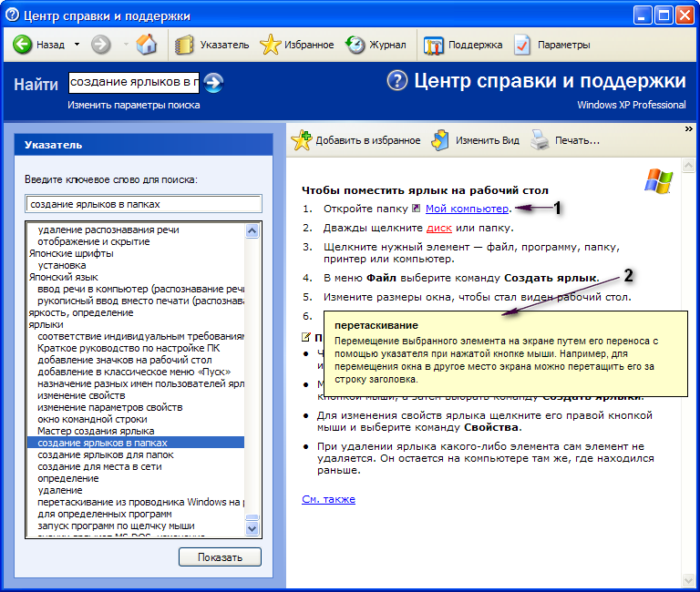The height and width of the screenshot is (592, 700).
Task: Click the help icon in title bar
Action: (12, 15)
